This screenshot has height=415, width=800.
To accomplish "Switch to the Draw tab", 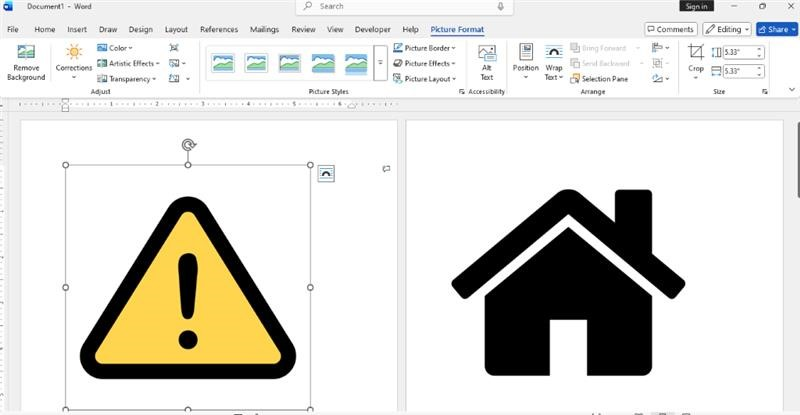I will click(108, 30).
